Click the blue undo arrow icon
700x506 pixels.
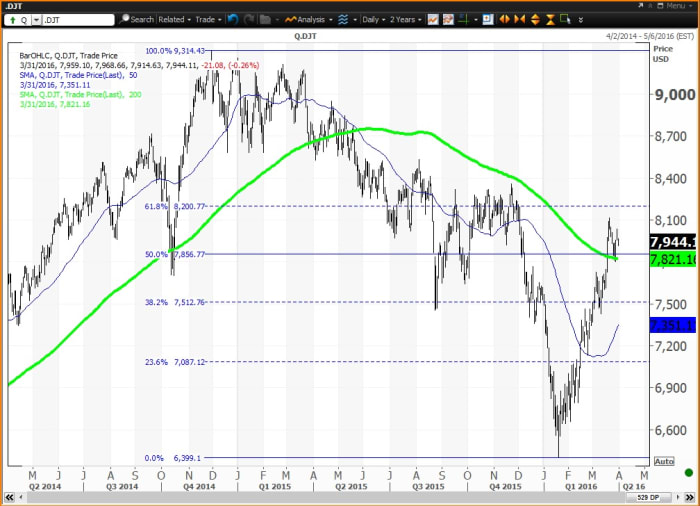(233, 20)
